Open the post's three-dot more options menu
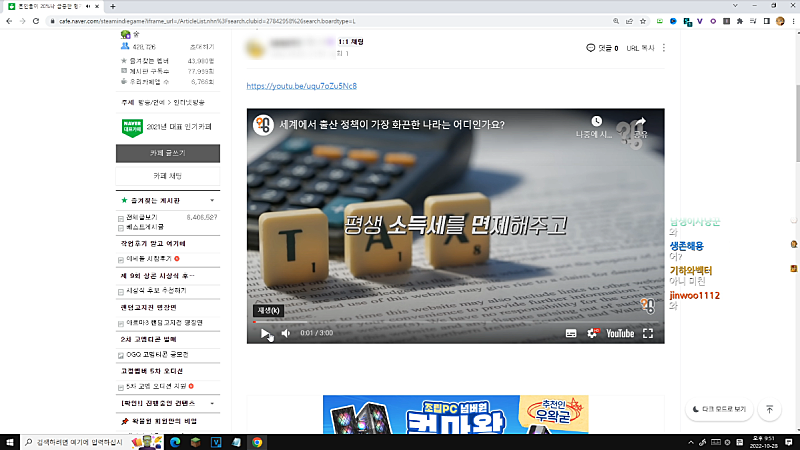This screenshot has width=800, height=450. tap(664, 48)
